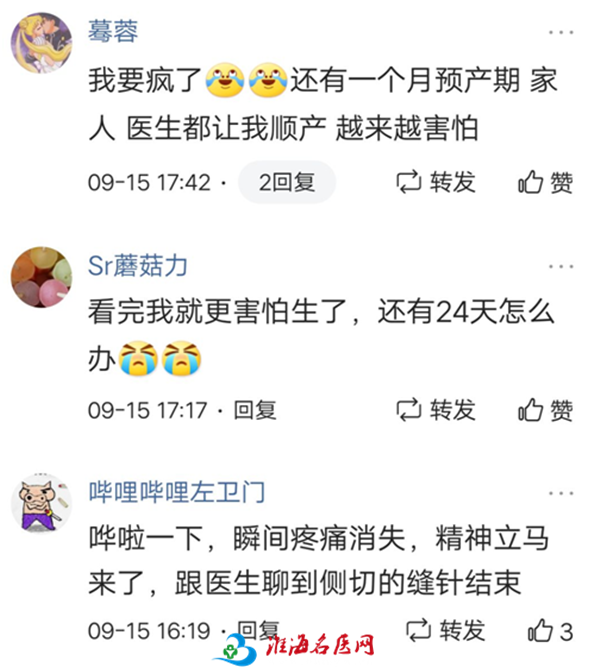Reply to 哔哩哔哩左卫门's comment via 回复
Viewport: 600px width, 667px height.
[x=258, y=630]
